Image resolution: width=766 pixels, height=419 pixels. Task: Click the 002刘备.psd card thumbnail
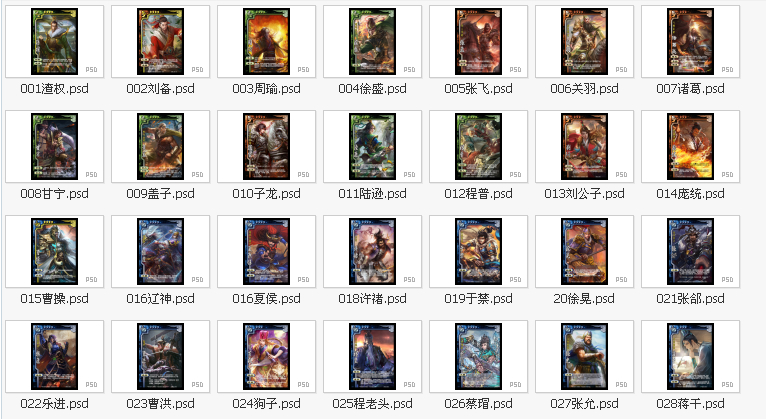pos(160,42)
